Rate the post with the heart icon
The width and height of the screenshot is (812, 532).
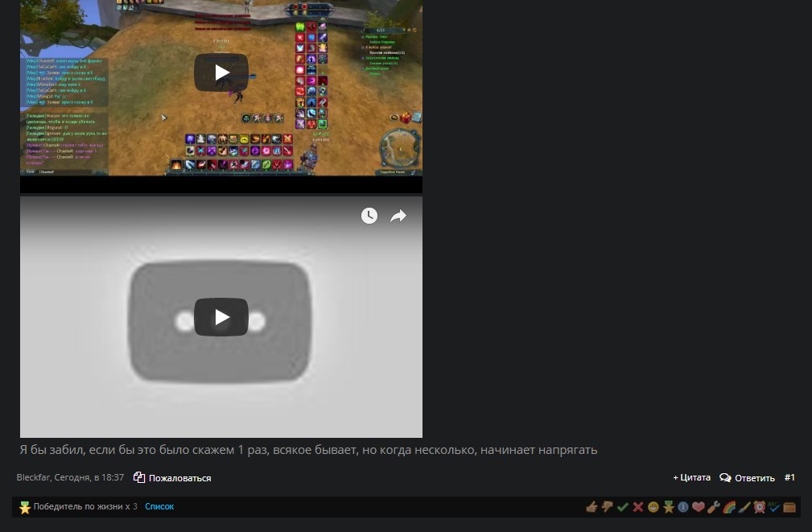[699, 507]
